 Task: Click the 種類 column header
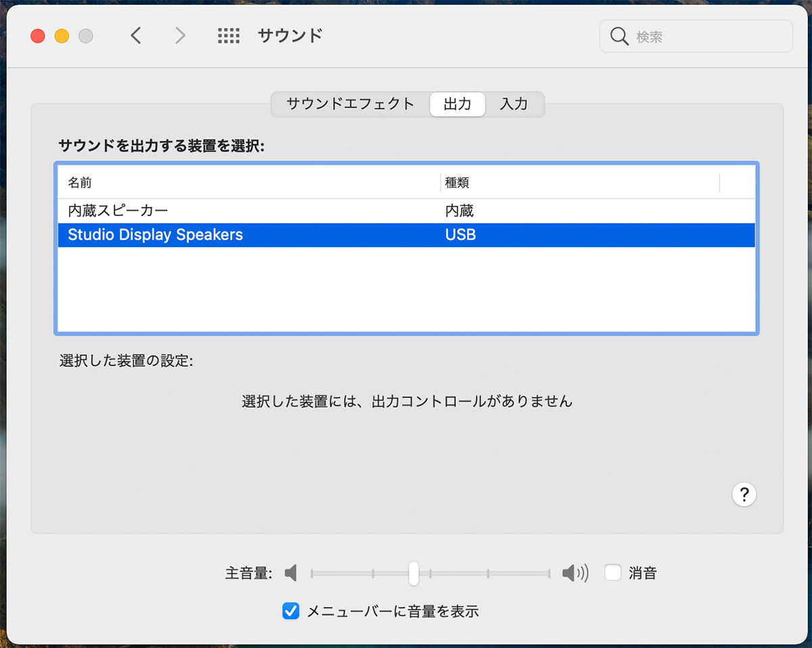point(457,183)
